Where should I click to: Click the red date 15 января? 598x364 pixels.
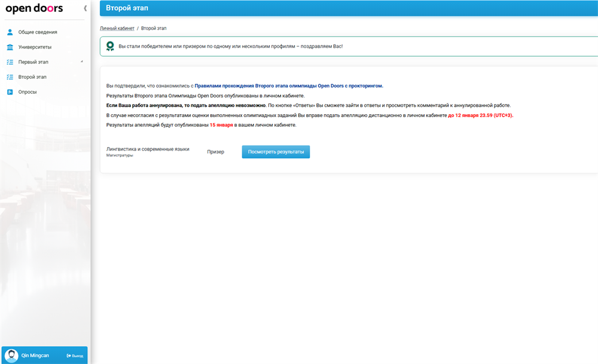point(221,125)
